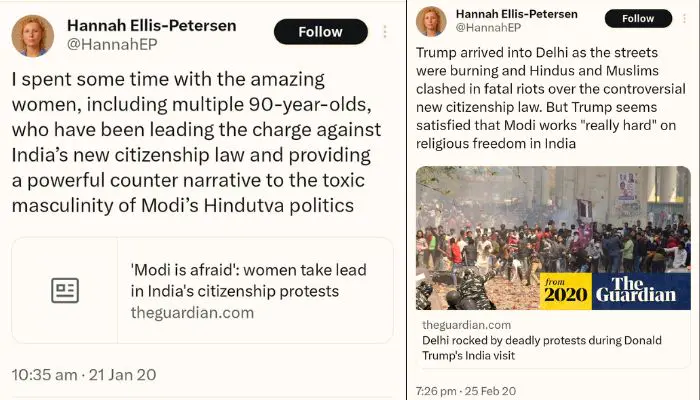Open three-dot menu on left tweet
Screen dimensions: 700x400
point(385,32)
